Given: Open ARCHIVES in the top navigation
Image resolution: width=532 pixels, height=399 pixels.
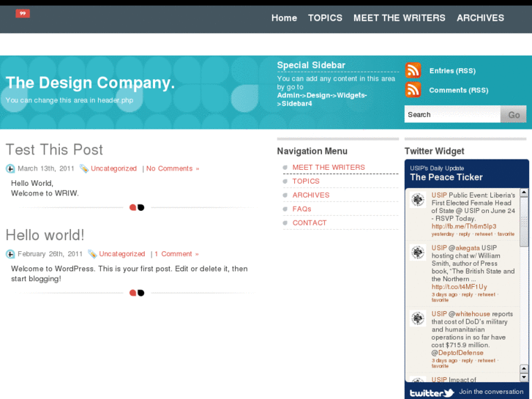Looking at the screenshot, I should pos(480,18).
